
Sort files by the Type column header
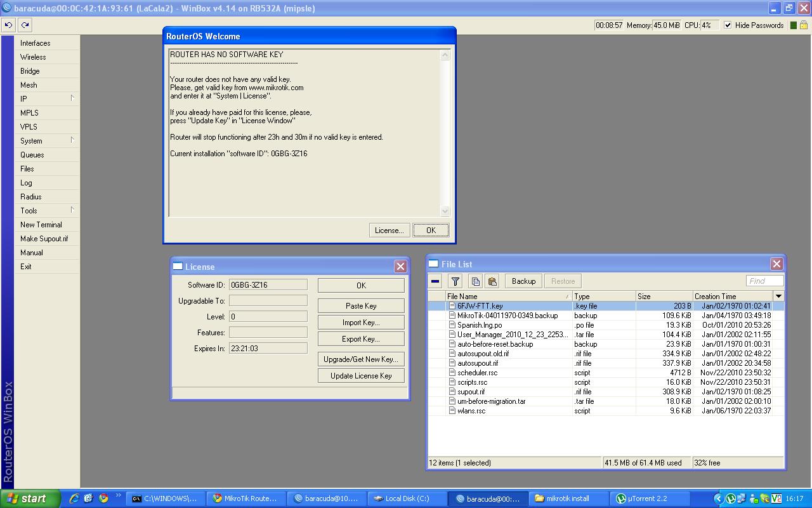point(604,297)
